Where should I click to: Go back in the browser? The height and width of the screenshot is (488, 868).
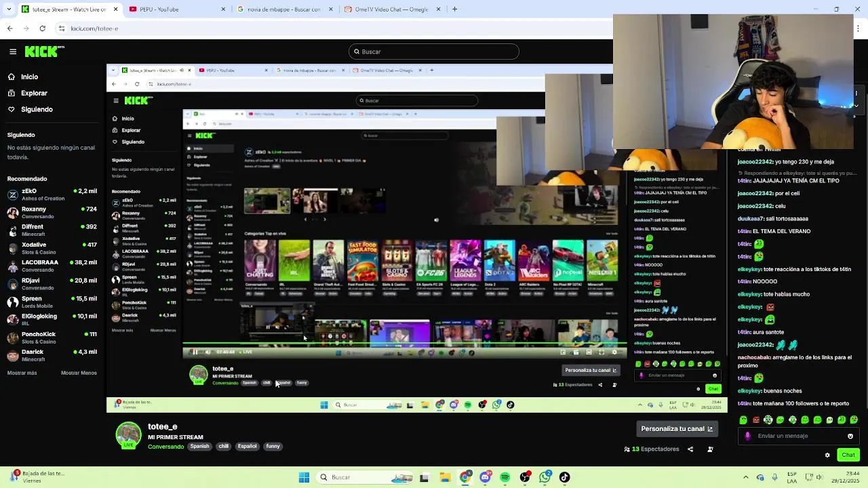9,28
